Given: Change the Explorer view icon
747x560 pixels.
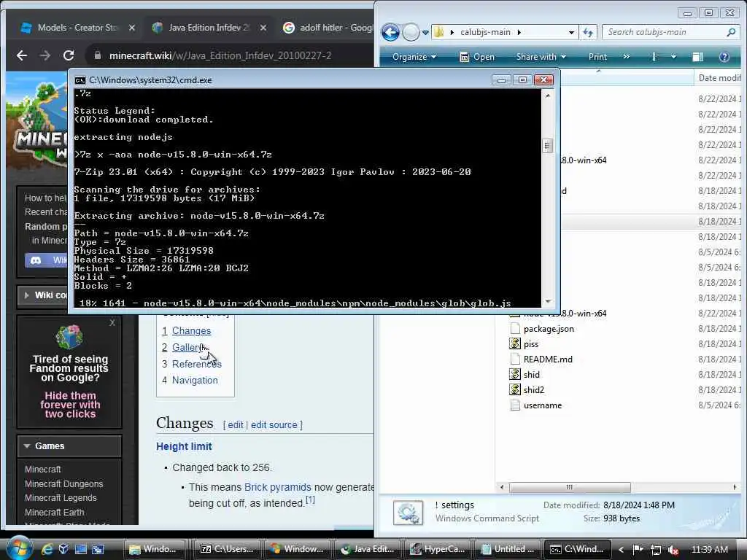Looking at the screenshot, I should point(654,57).
